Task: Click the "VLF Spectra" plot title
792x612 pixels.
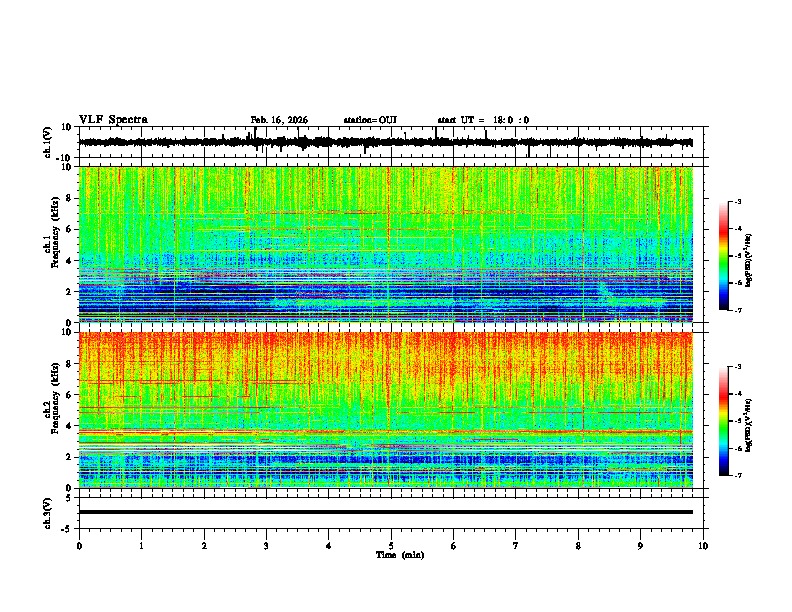Action: click(113, 120)
